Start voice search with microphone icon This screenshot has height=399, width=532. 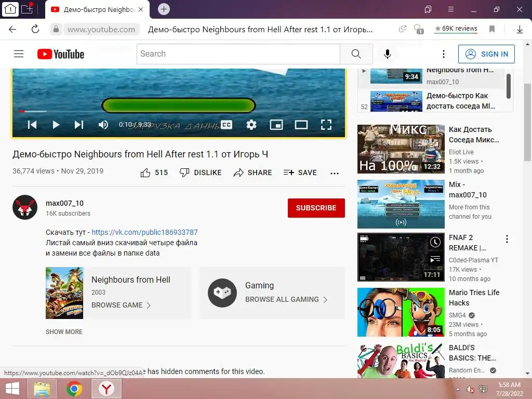click(x=388, y=54)
